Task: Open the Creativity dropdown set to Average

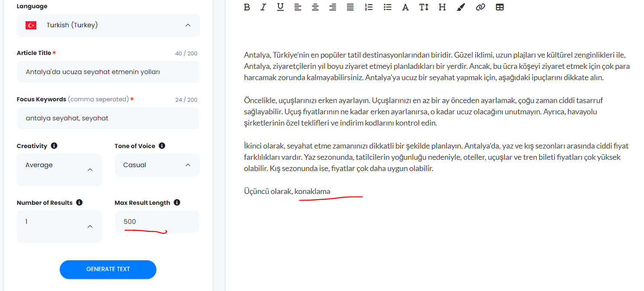Action: [59, 170]
